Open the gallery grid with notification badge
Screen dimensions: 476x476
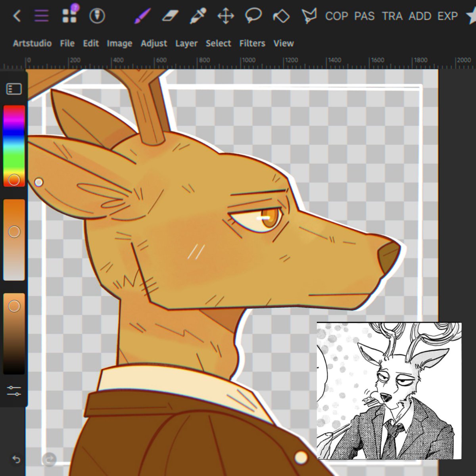click(x=69, y=16)
